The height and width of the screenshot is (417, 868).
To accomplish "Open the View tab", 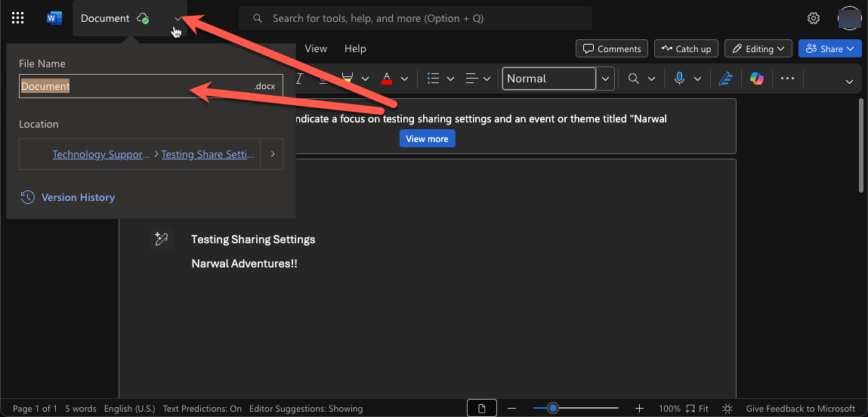I will pos(316,48).
